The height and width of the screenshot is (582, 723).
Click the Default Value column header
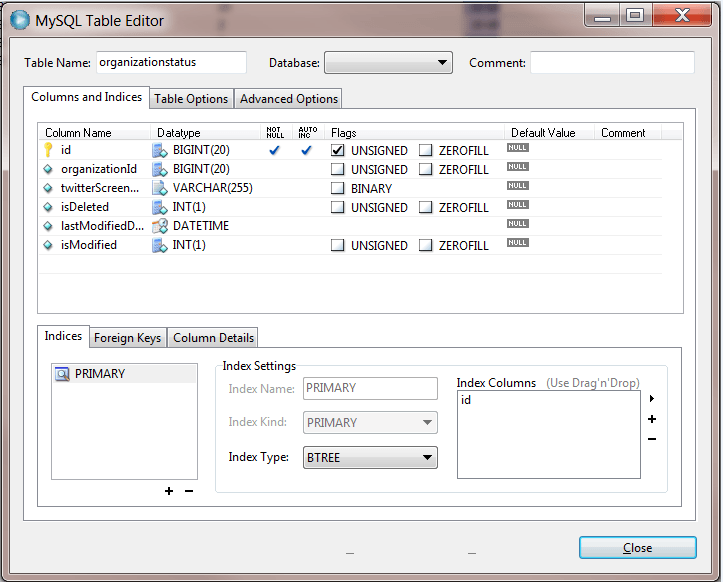coord(543,133)
